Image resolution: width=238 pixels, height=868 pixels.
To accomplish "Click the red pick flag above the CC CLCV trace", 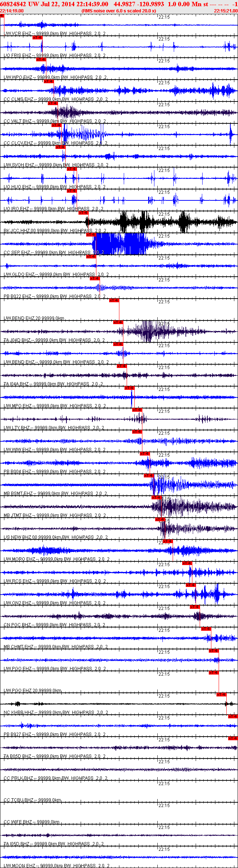I will point(57,125).
